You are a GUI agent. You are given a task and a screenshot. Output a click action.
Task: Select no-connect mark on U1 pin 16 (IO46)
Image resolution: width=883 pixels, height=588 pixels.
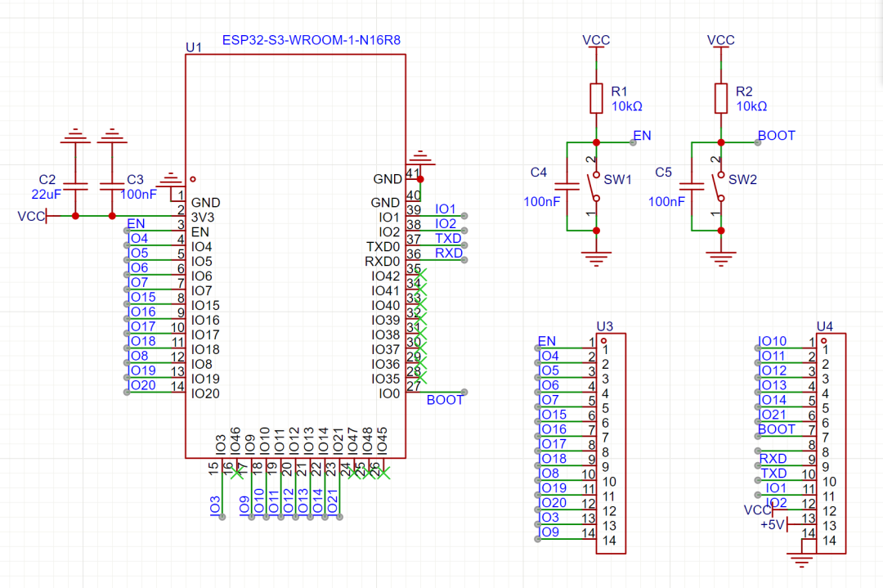[238, 473]
